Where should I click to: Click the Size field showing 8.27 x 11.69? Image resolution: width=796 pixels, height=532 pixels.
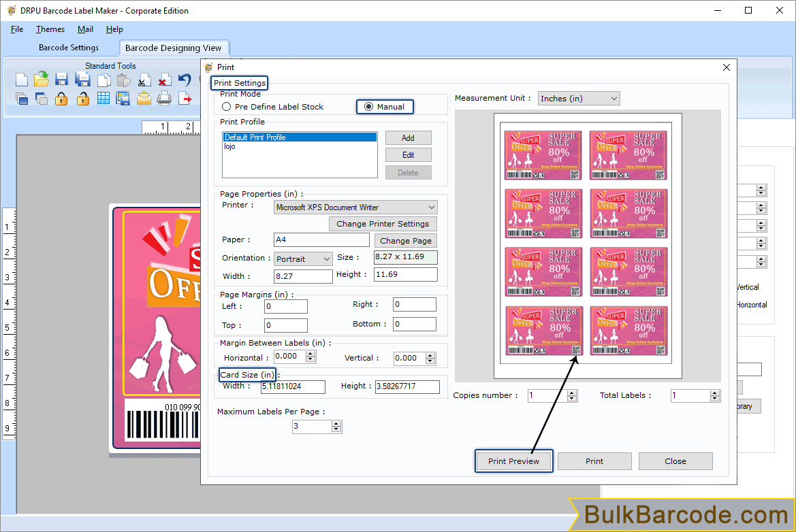point(406,257)
